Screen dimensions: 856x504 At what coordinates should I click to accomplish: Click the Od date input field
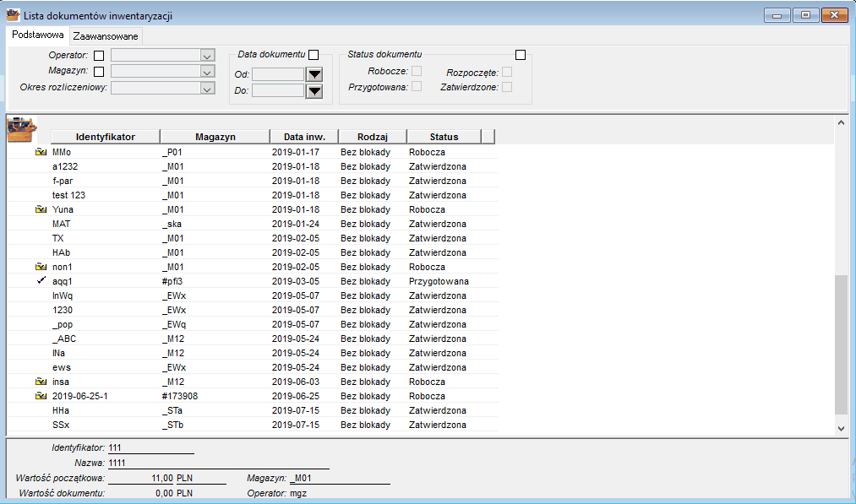[278, 74]
